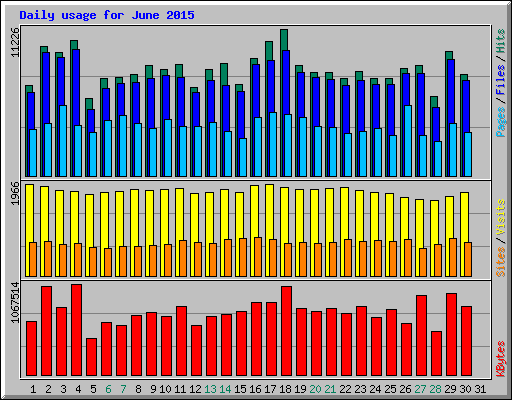The height and width of the screenshot is (400, 512).
Task: Click the Sites legend label
Action: [x=501, y=262]
